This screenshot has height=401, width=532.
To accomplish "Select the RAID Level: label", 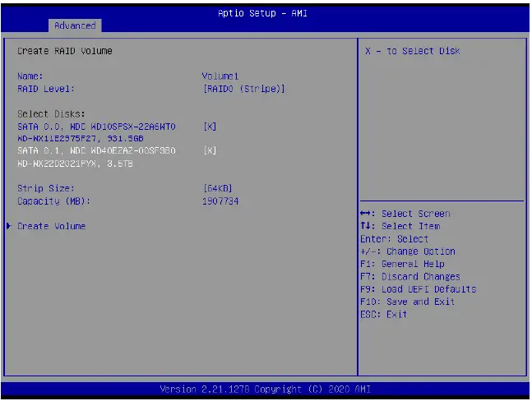I will point(46,89).
